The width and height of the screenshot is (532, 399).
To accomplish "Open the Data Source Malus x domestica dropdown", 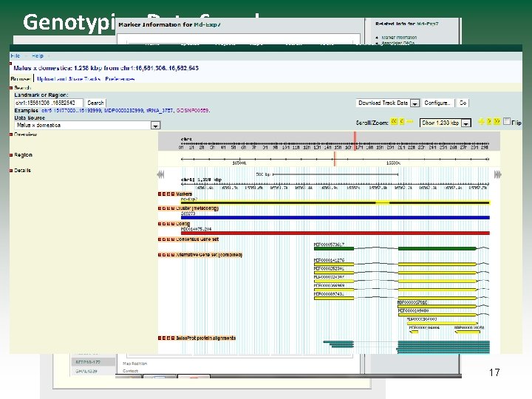I will [87, 125].
